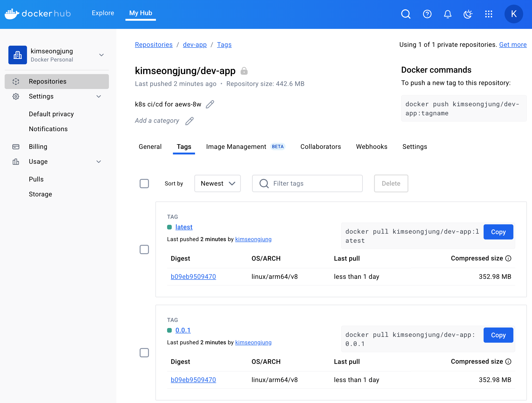Open digest b09eb9509470 under 0.0.1 tag
532x403 pixels.
point(193,380)
